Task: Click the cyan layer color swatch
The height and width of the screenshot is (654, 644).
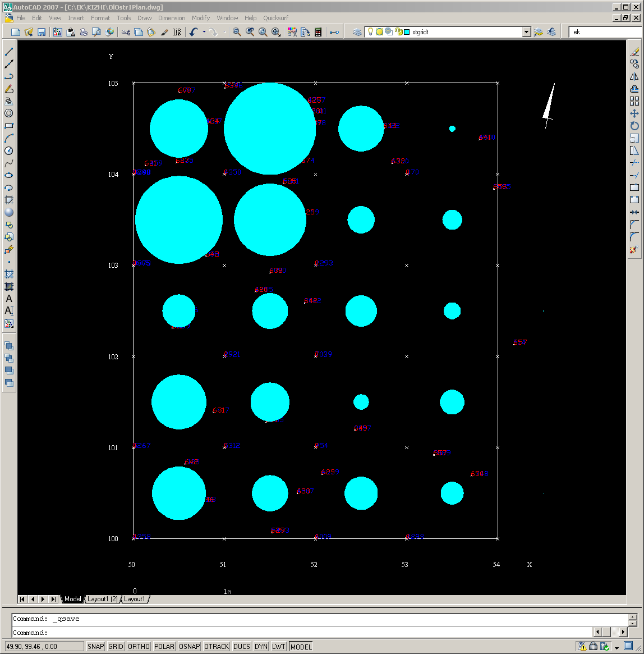Action: click(407, 32)
